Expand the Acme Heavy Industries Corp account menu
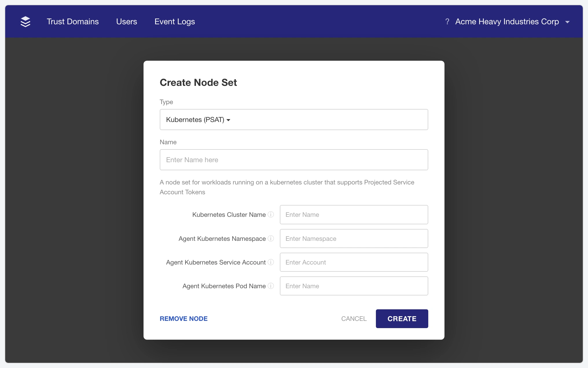Viewport: 588px width, 368px height. click(x=512, y=22)
